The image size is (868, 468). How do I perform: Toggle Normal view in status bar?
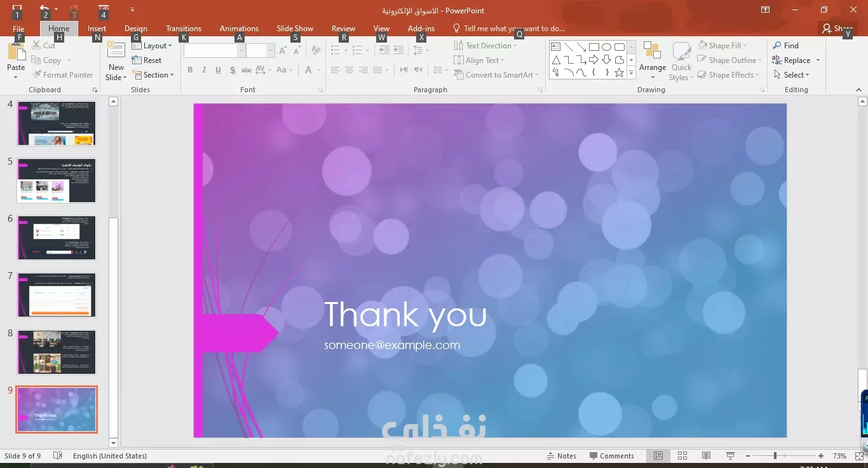658,456
